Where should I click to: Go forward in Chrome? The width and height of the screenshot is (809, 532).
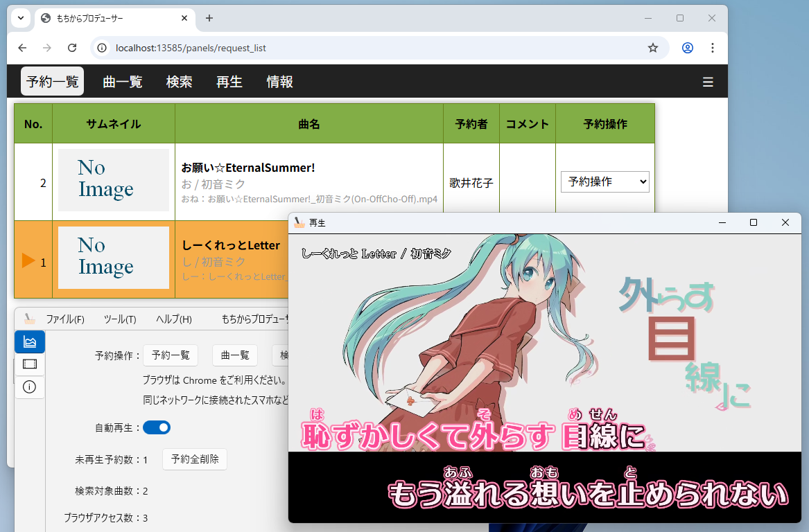point(47,48)
